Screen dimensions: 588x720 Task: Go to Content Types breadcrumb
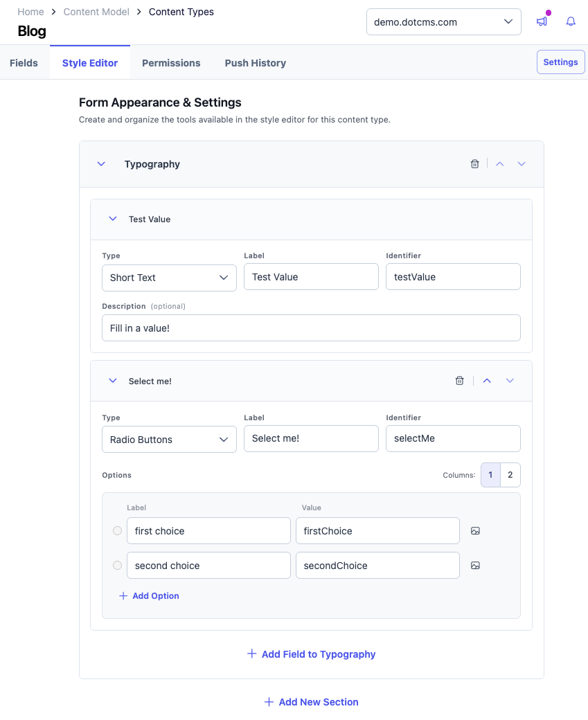point(181,12)
